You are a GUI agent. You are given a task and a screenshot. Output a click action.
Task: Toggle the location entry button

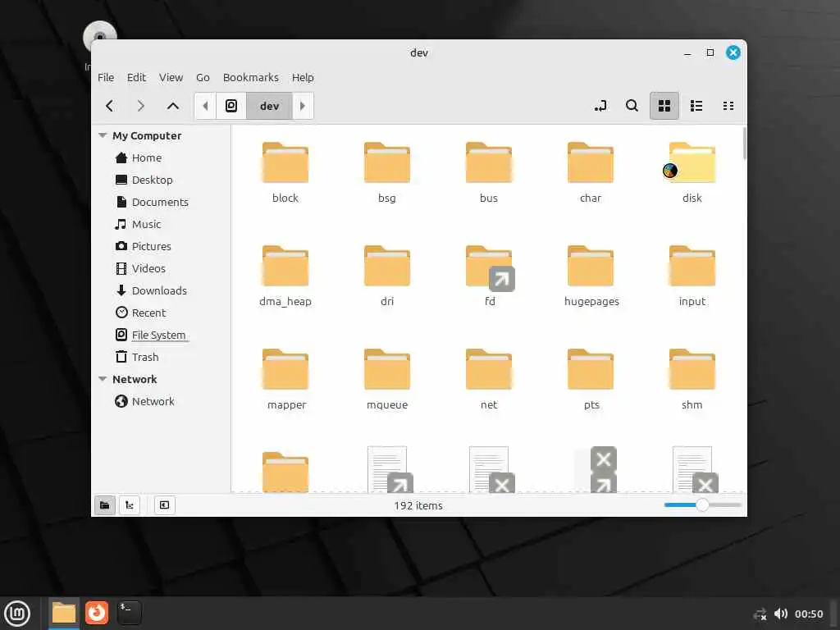(600, 106)
